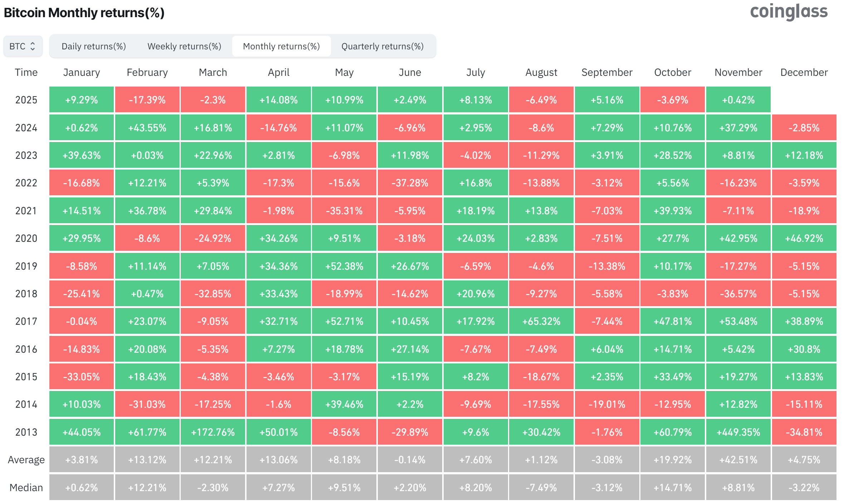This screenshot has height=504, width=844.
Task: Switch to Weekly returns(%) tab
Action: click(x=184, y=46)
